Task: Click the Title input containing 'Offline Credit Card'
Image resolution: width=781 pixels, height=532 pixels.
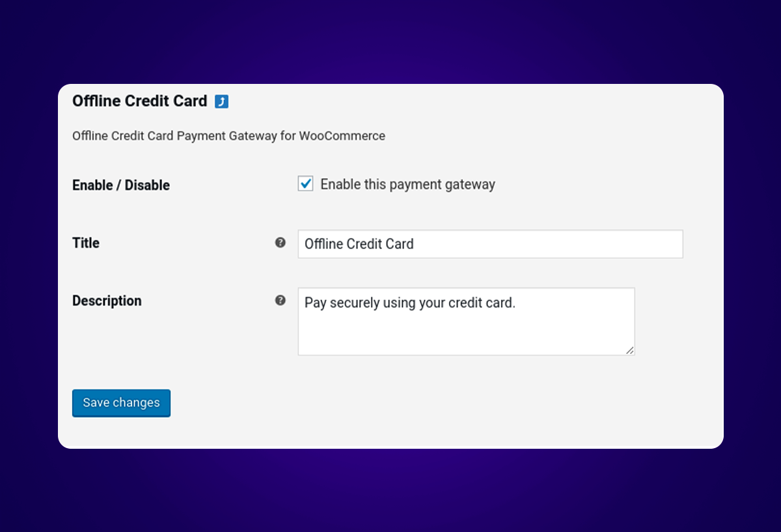Action: point(490,244)
